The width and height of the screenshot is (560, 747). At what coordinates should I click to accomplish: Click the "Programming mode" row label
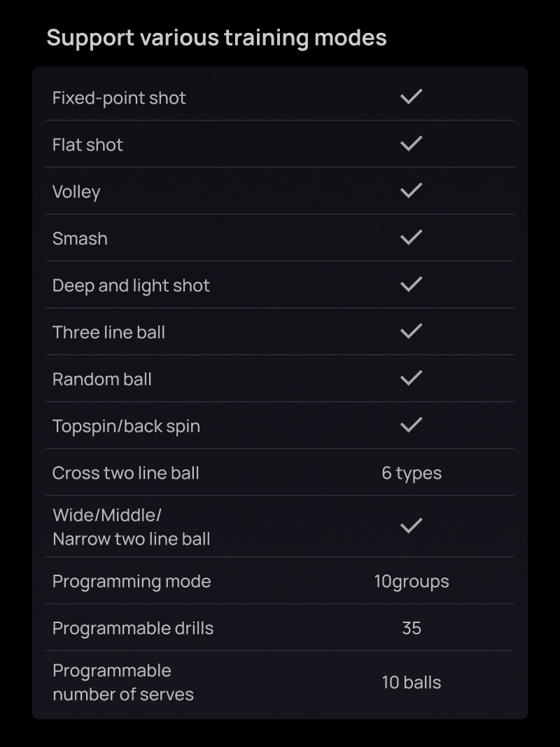[x=132, y=581]
